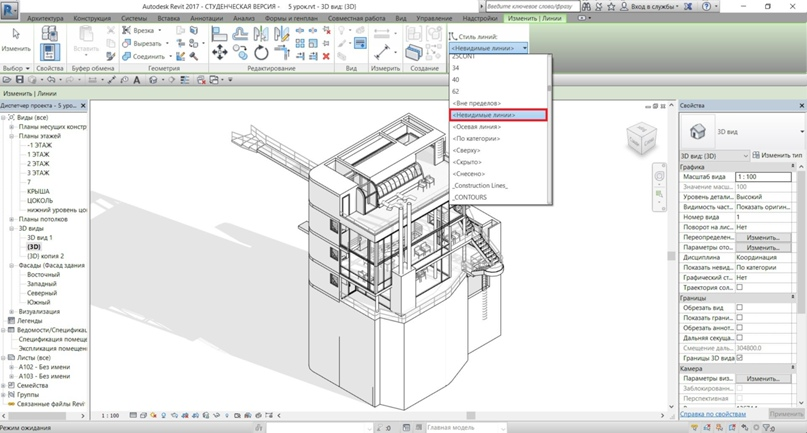Click the Revit application 'R' button
This screenshot has width=807, height=433.
(10, 9)
